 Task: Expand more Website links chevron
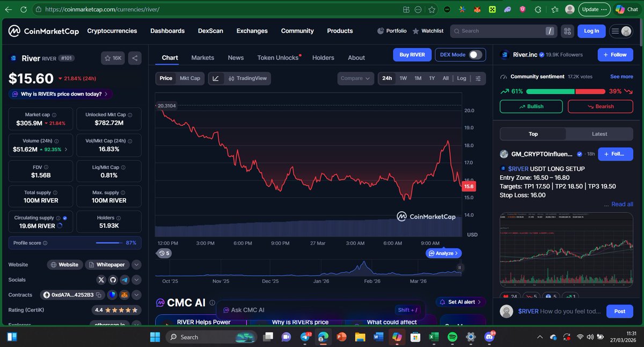tap(136, 265)
